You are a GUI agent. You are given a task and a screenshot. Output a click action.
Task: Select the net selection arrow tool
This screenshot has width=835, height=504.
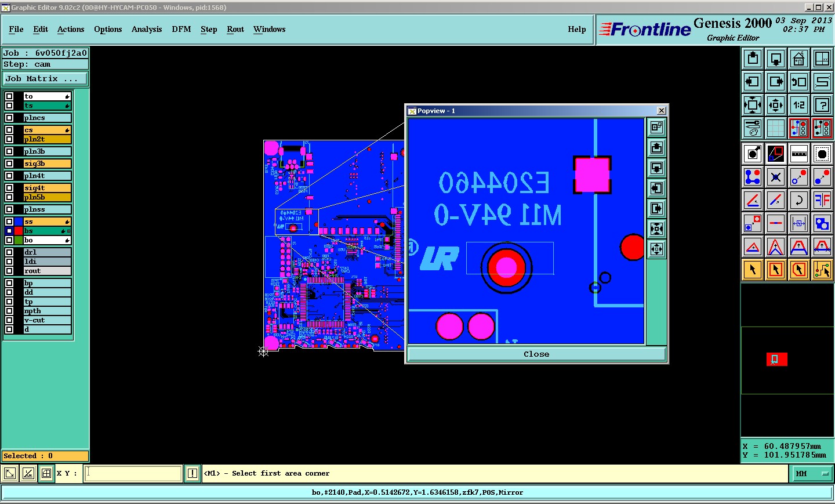click(822, 270)
